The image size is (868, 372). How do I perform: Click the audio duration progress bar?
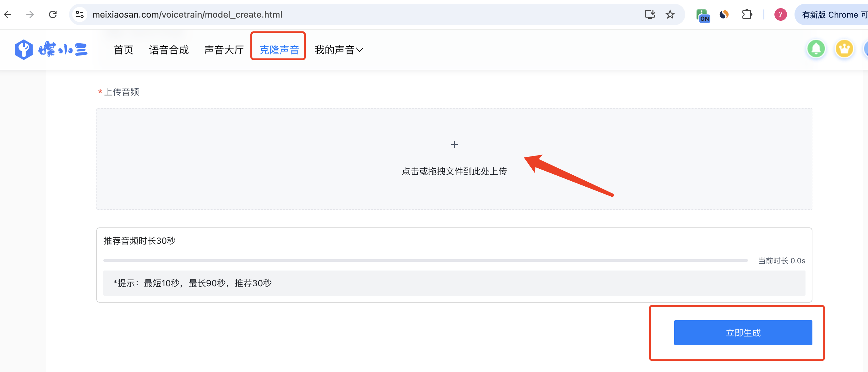click(x=425, y=260)
